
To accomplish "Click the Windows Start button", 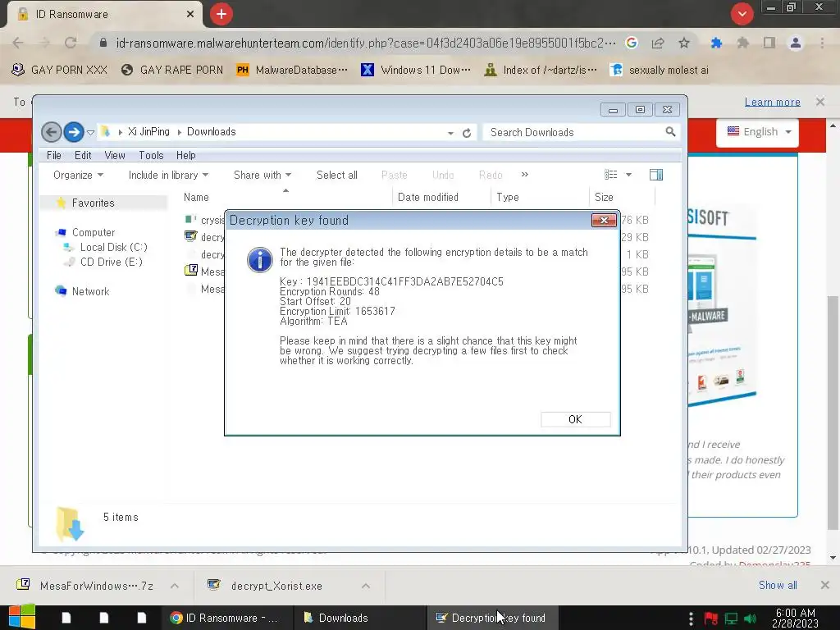I will point(21,618).
